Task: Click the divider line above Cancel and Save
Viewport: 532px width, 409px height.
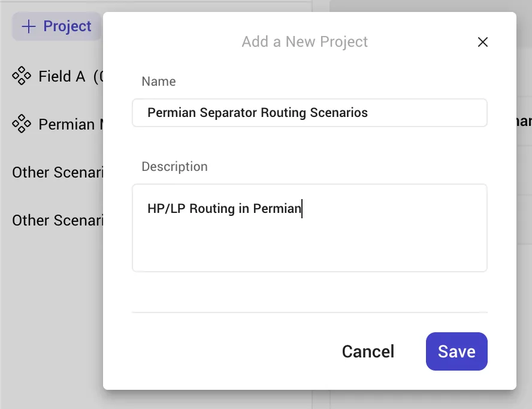Action: click(x=309, y=312)
